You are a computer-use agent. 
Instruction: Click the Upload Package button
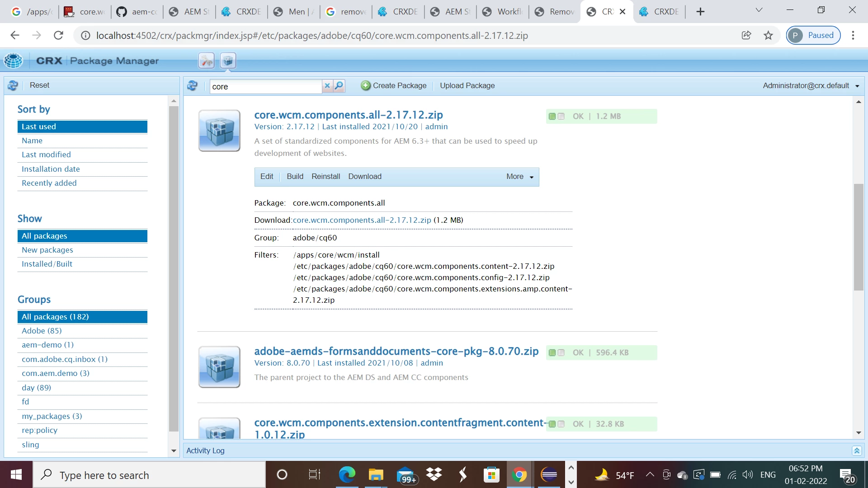(467, 86)
